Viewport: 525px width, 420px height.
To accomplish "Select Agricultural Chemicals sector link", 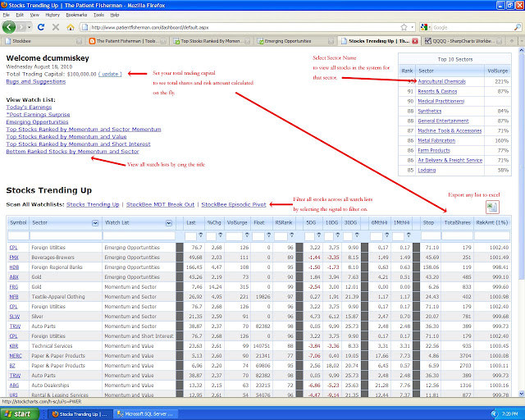I will [441, 81].
